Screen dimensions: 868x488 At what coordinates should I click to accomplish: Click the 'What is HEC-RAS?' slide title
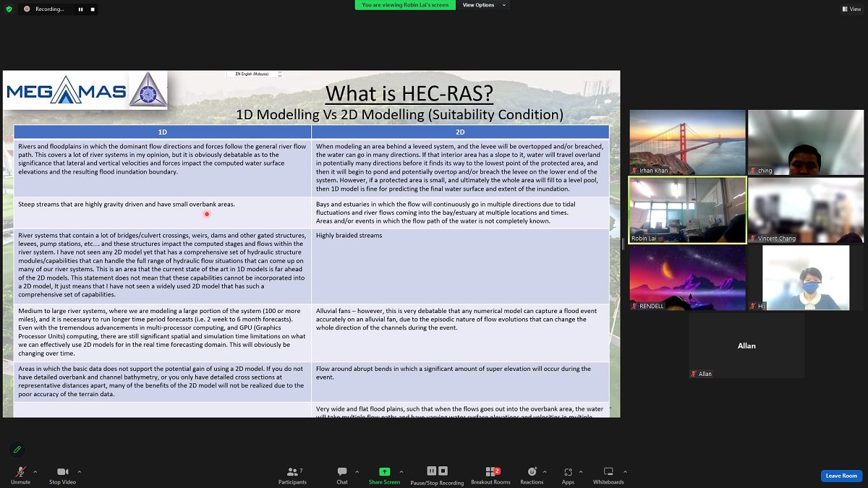(x=409, y=93)
